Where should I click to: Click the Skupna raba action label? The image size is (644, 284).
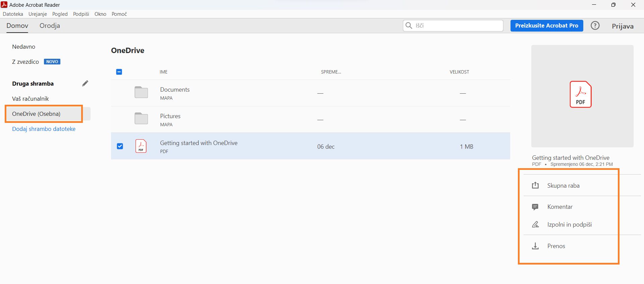(x=563, y=186)
